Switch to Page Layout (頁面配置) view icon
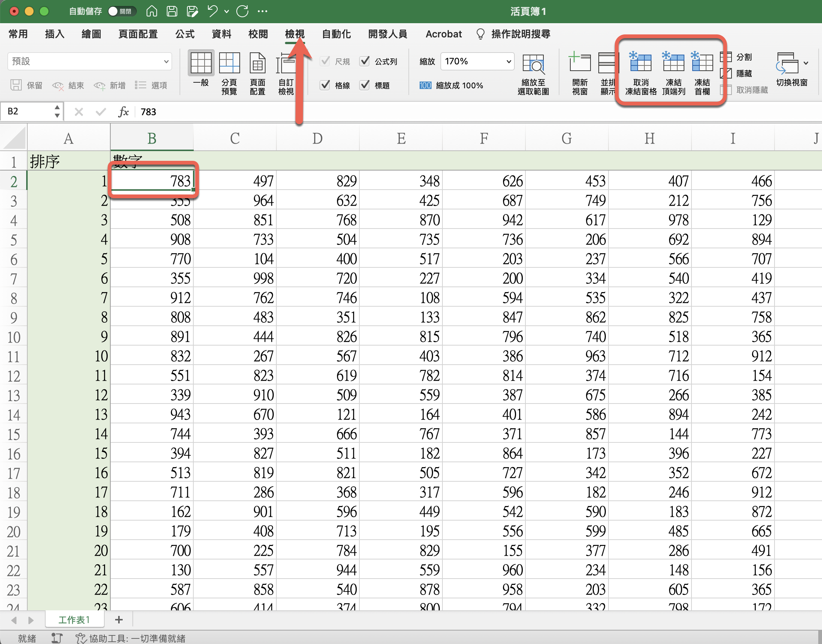This screenshot has width=822, height=644. click(x=258, y=63)
